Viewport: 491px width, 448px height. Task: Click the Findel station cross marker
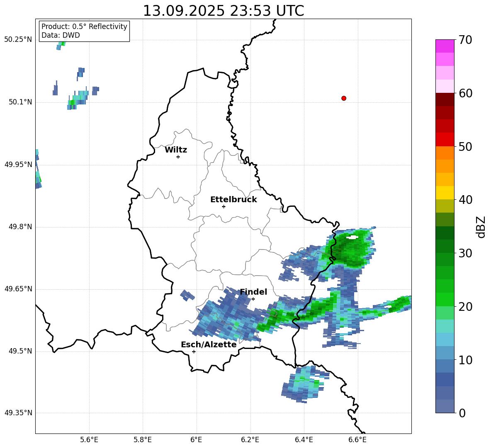coord(253,299)
